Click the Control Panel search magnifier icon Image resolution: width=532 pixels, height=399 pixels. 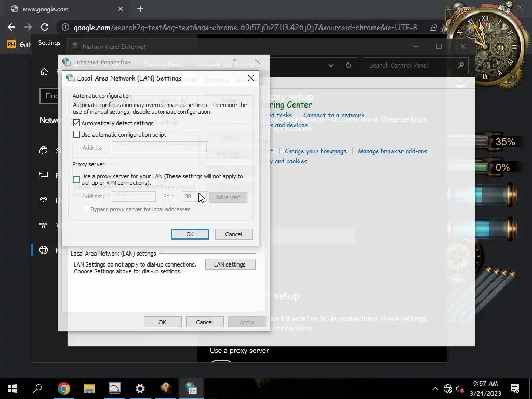[460, 65]
